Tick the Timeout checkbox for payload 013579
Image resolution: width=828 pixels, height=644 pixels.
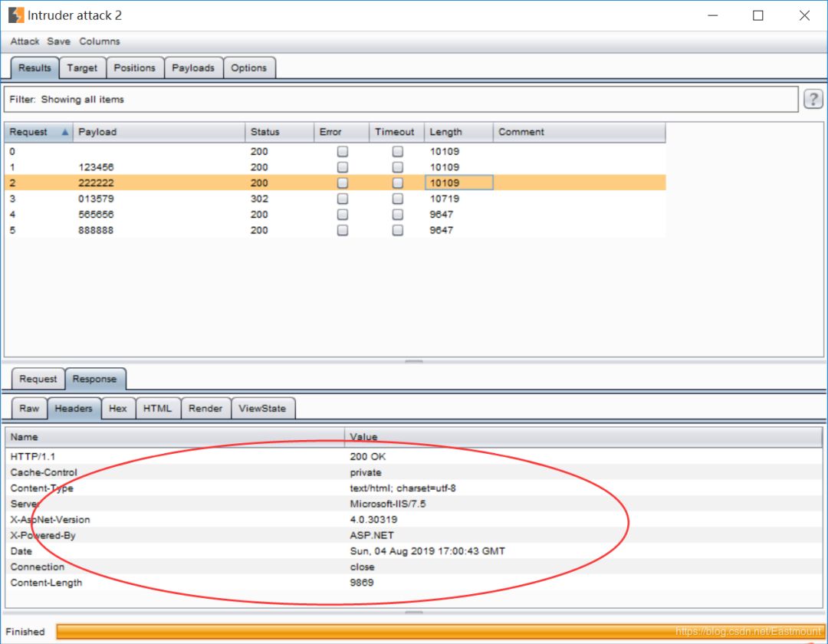[398, 199]
